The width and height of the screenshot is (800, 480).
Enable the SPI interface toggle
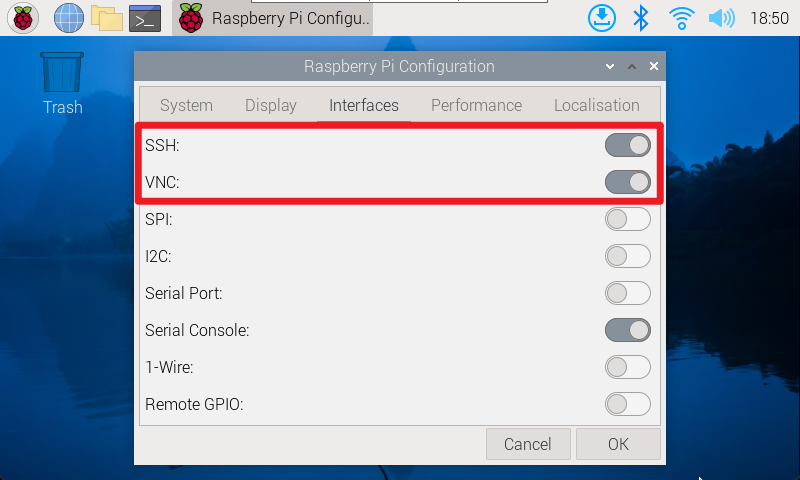628,219
